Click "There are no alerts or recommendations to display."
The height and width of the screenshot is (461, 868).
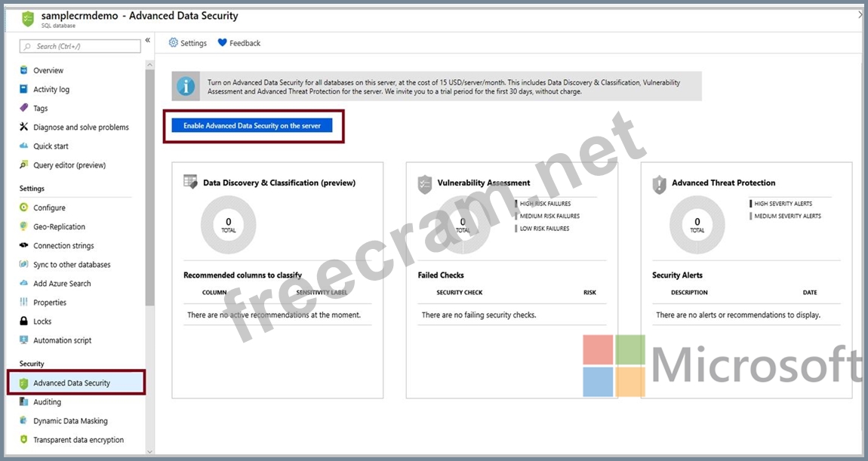click(x=738, y=315)
